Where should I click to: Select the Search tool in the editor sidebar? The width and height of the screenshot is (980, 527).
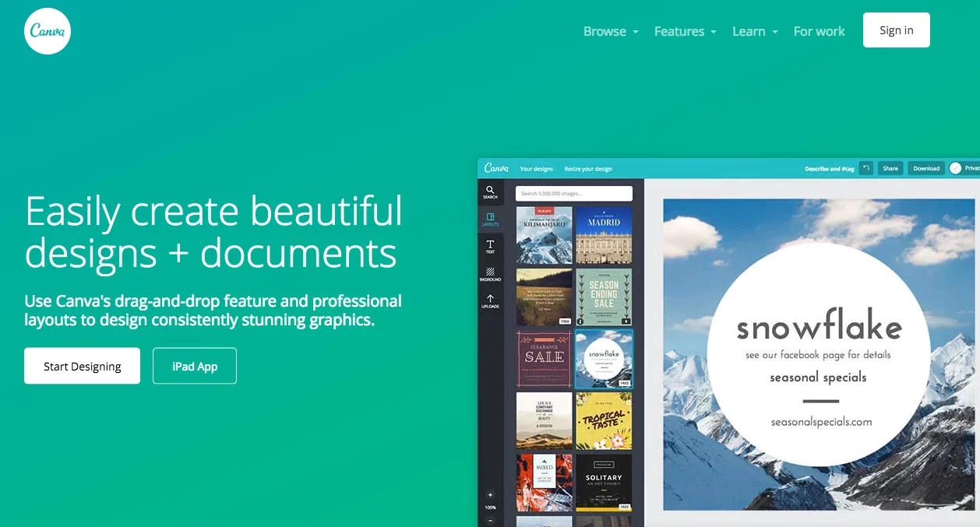pos(490,191)
